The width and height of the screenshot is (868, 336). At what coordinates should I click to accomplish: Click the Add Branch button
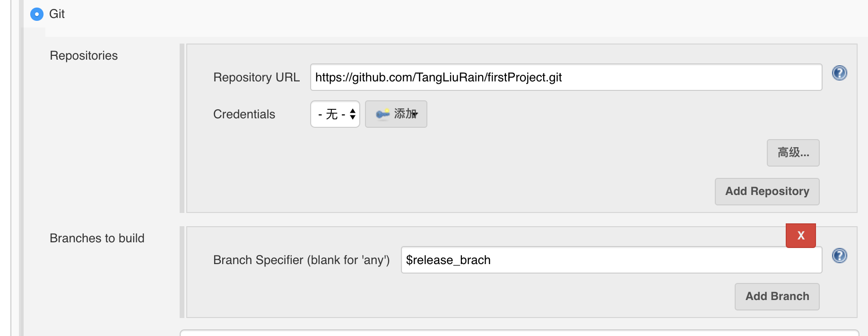coord(777,296)
